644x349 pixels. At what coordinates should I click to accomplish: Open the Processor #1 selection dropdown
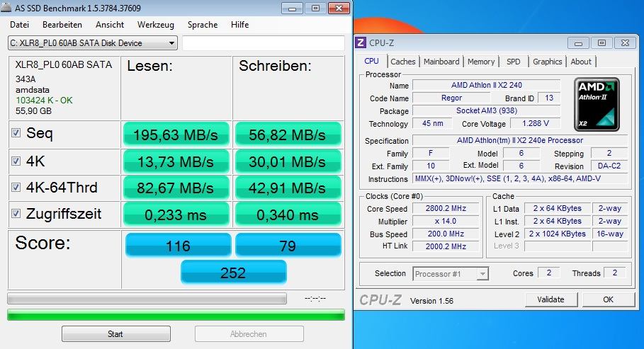pyautogui.click(x=451, y=274)
